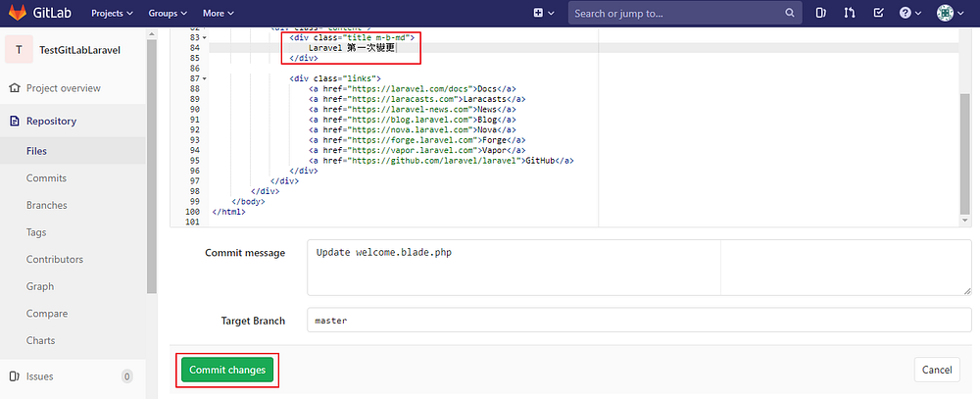
Task: Open the TestGitLabLaravel project link
Action: 79,51
